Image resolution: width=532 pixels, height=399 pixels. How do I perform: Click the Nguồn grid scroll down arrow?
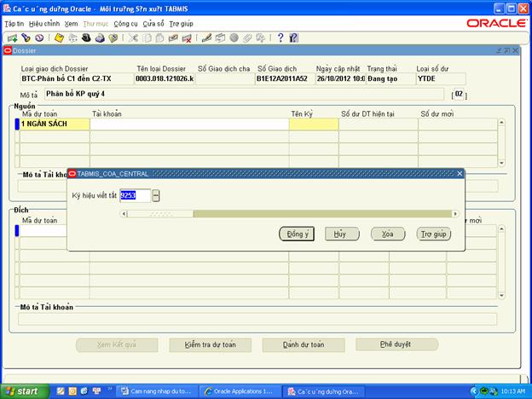coord(501,163)
